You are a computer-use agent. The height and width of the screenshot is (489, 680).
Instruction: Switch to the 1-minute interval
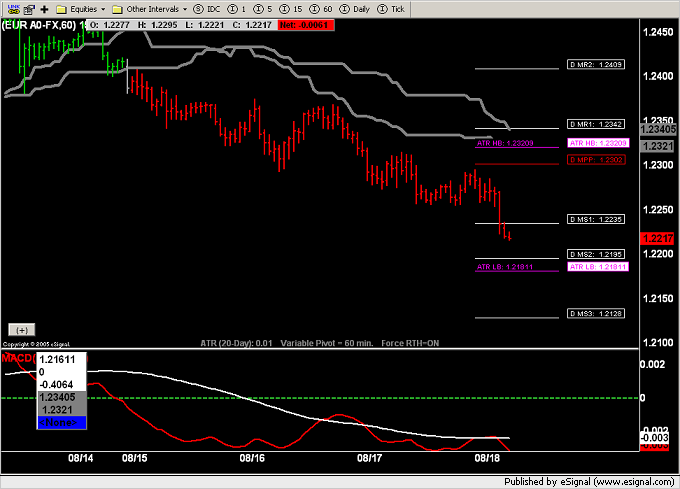tap(237, 9)
